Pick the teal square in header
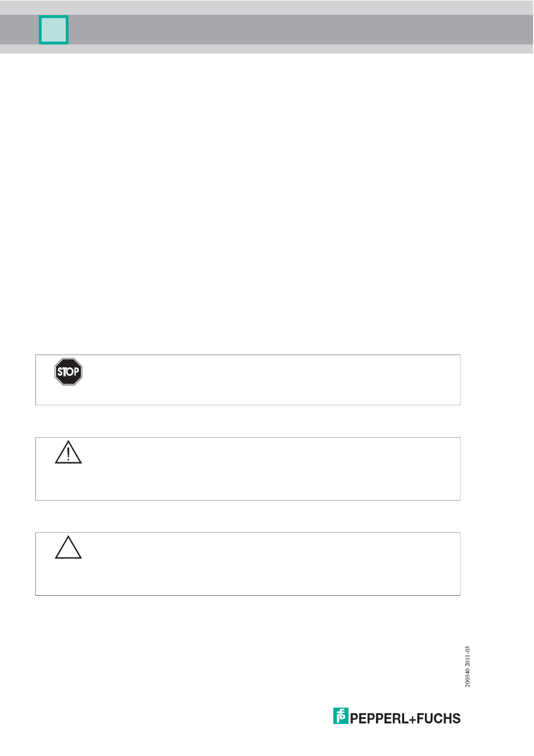The width and height of the screenshot is (534, 756). coord(54,30)
